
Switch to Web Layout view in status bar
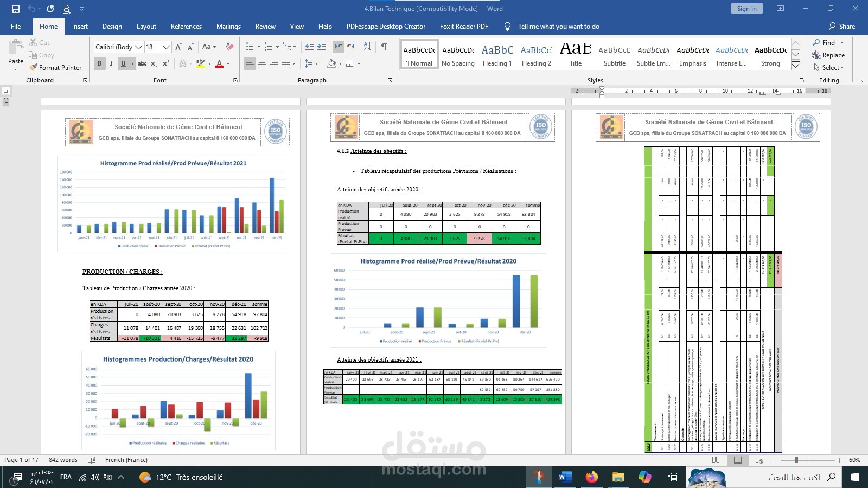pos(759,460)
